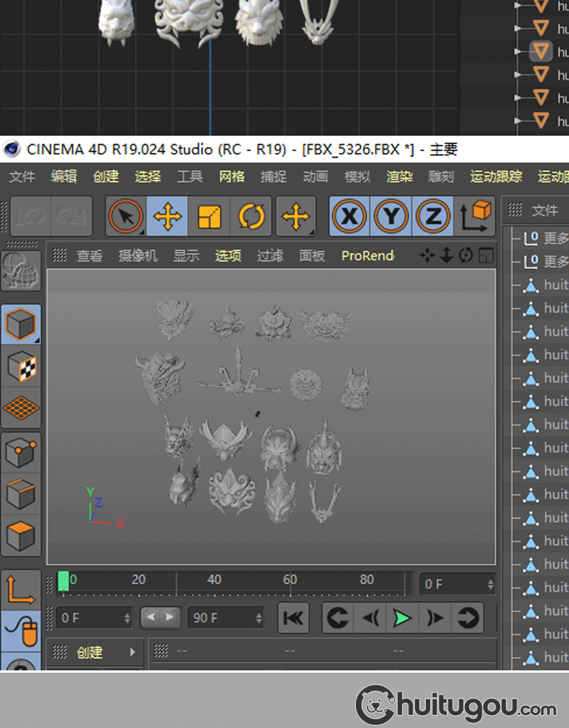
Task: Click the end frame 90 F field
Action: [226, 618]
